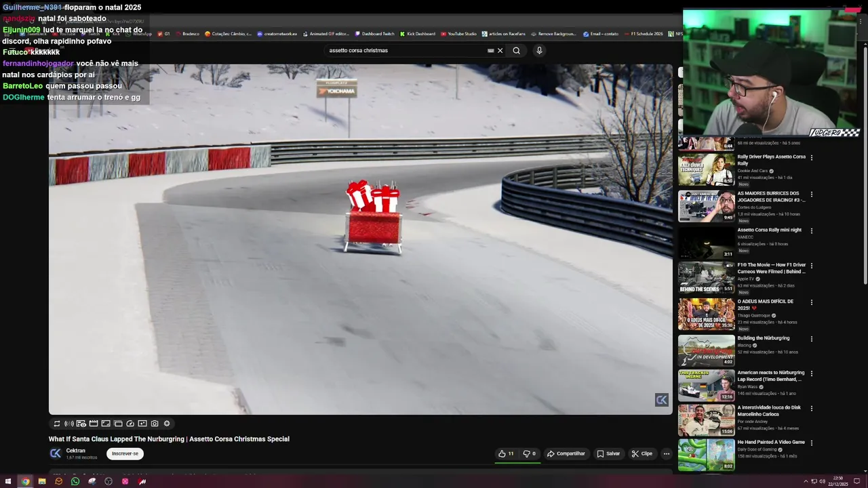Click the taskbar clock showing 22:50
Image resolution: width=868 pixels, height=488 pixels.
point(838,481)
